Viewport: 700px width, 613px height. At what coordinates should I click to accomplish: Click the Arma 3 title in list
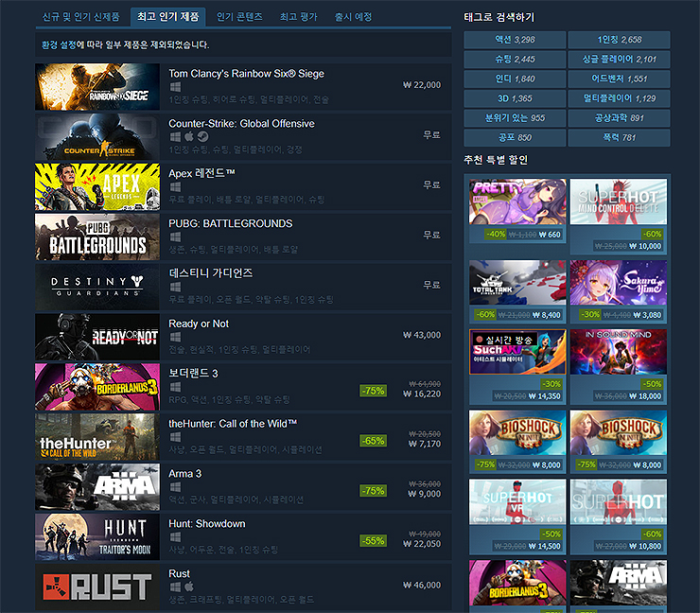point(184,474)
